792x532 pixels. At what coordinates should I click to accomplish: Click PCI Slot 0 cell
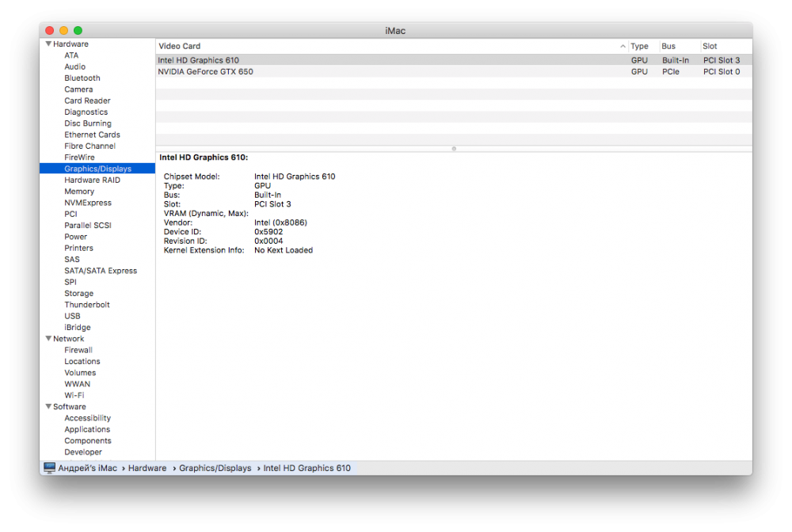[722, 72]
